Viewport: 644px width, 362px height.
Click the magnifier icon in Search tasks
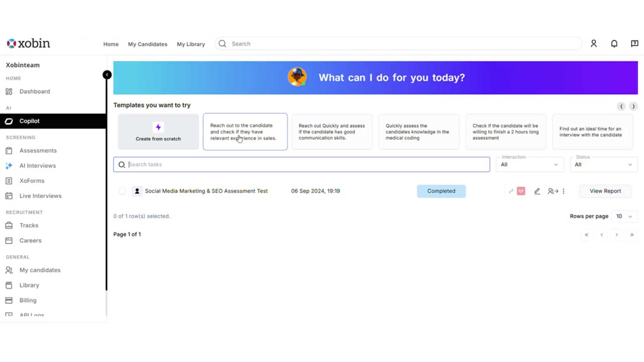[122, 165]
